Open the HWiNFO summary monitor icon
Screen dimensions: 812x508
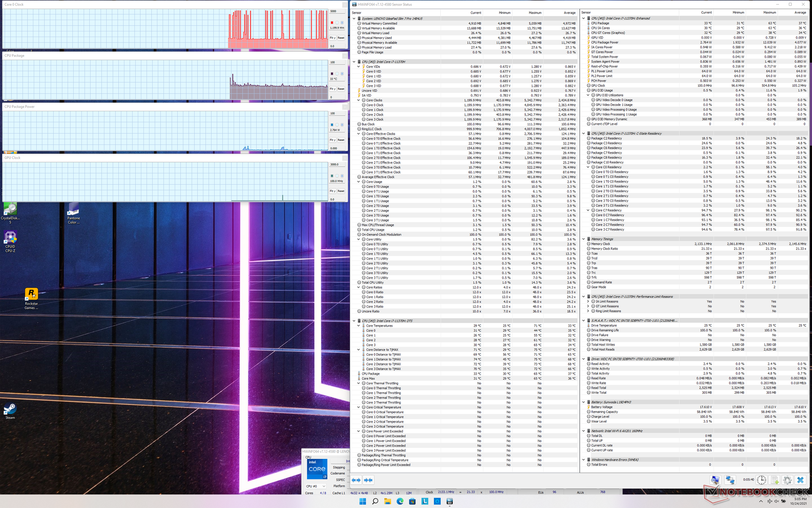[715, 480]
